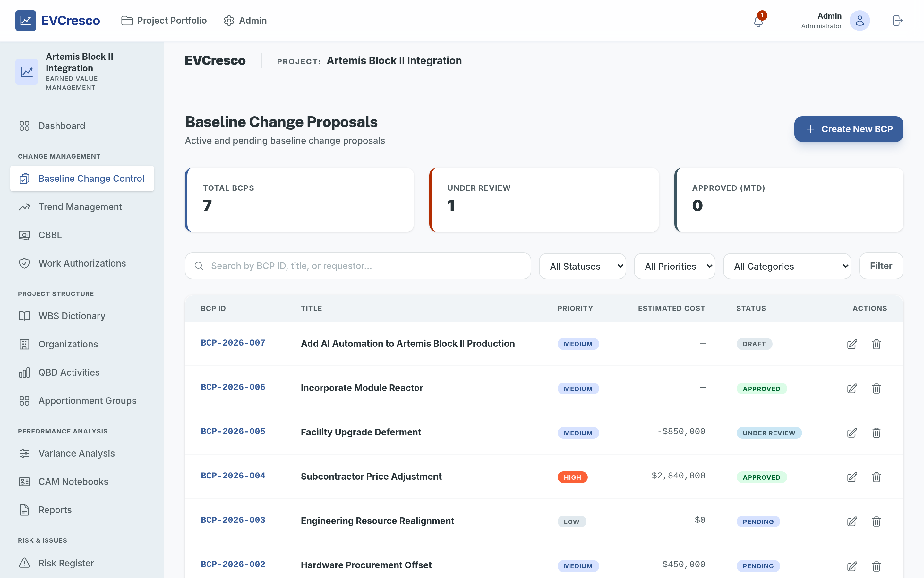Click the Under Review card
Image resolution: width=924 pixels, height=578 pixels.
point(544,199)
